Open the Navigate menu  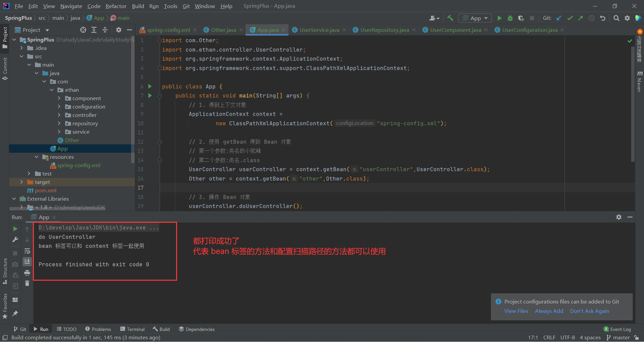71,6
